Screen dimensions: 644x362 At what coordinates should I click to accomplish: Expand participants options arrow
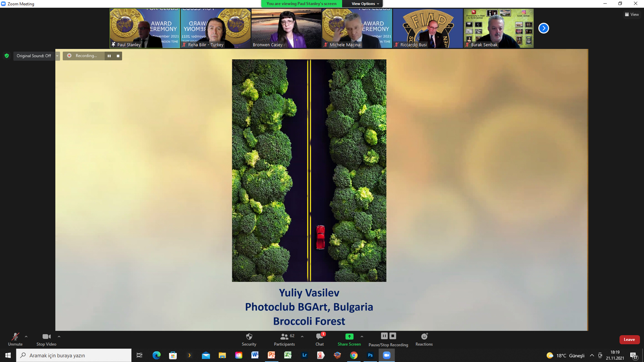tap(302, 337)
